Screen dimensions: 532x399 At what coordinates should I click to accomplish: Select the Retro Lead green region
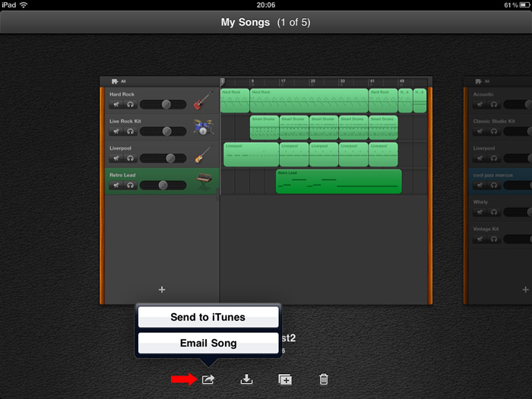click(x=339, y=182)
